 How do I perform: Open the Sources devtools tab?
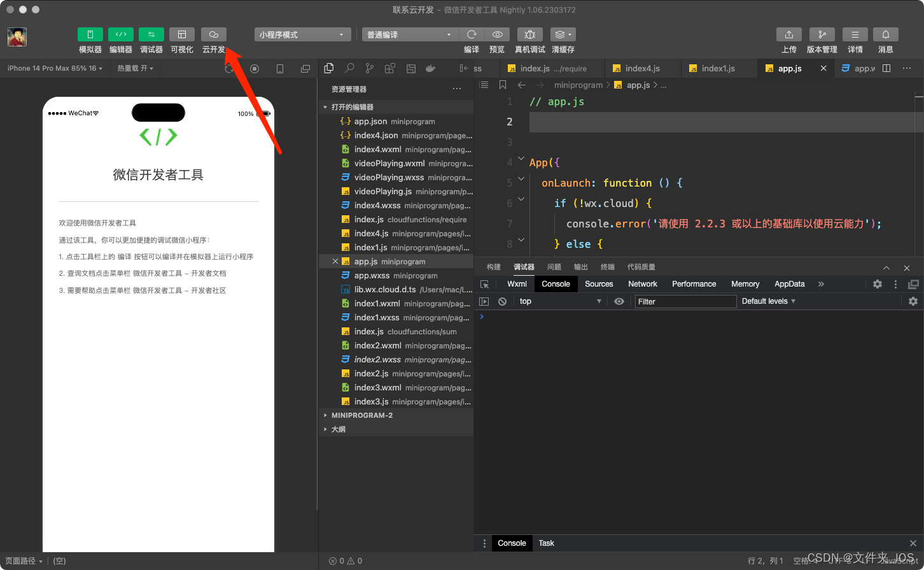(599, 284)
